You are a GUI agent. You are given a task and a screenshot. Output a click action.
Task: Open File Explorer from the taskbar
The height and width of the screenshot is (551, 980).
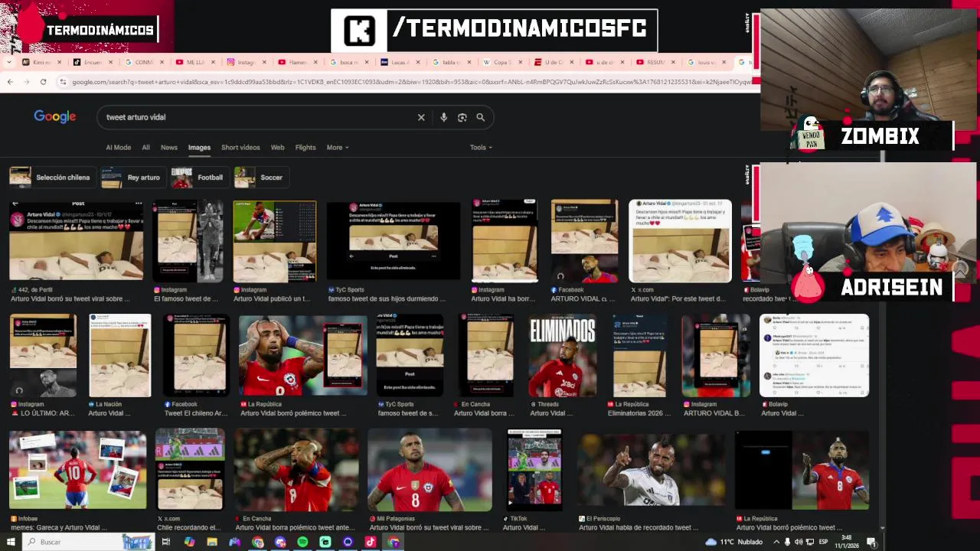tap(212, 542)
